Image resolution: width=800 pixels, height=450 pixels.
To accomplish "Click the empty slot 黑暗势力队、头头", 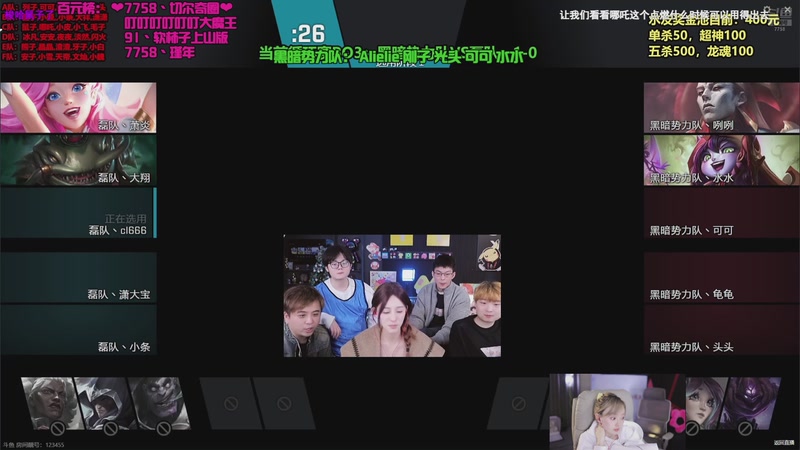I will click(x=721, y=330).
